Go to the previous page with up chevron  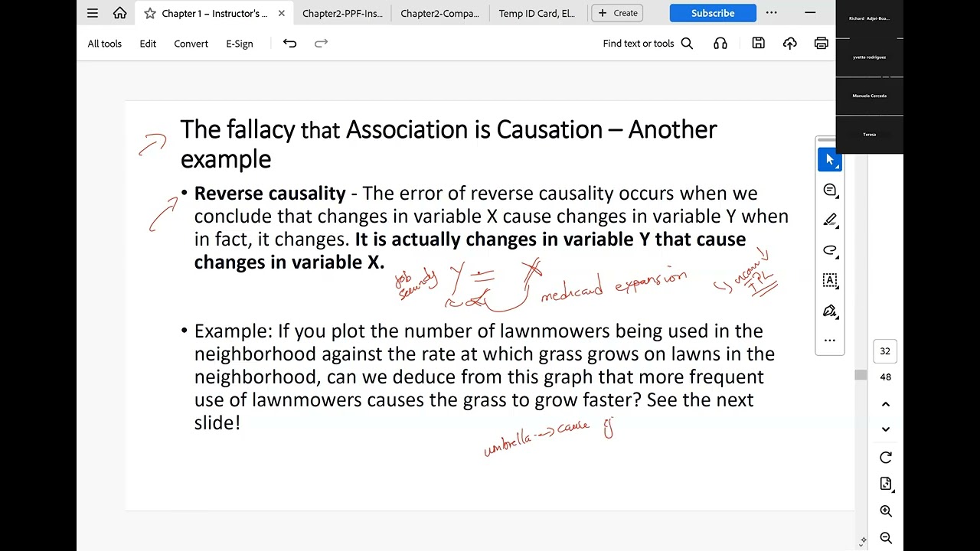pyautogui.click(x=886, y=404)
